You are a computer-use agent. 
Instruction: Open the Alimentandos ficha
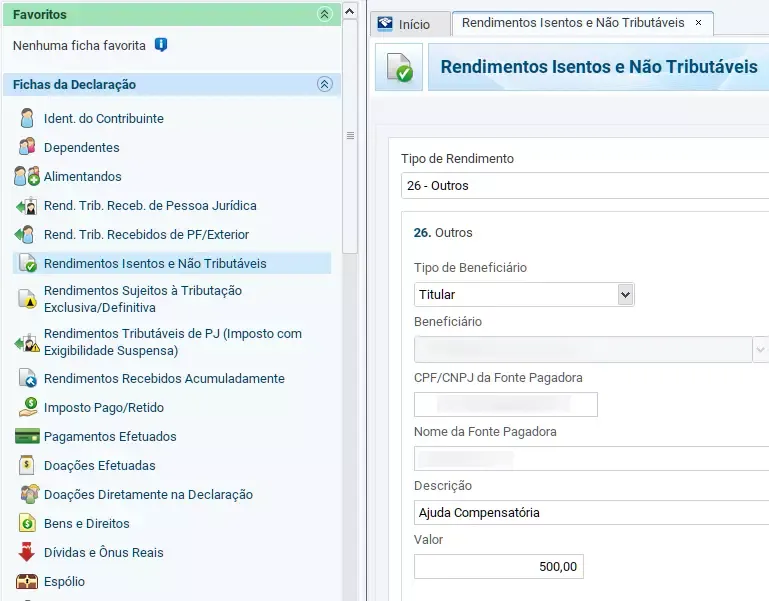(82, 176)
